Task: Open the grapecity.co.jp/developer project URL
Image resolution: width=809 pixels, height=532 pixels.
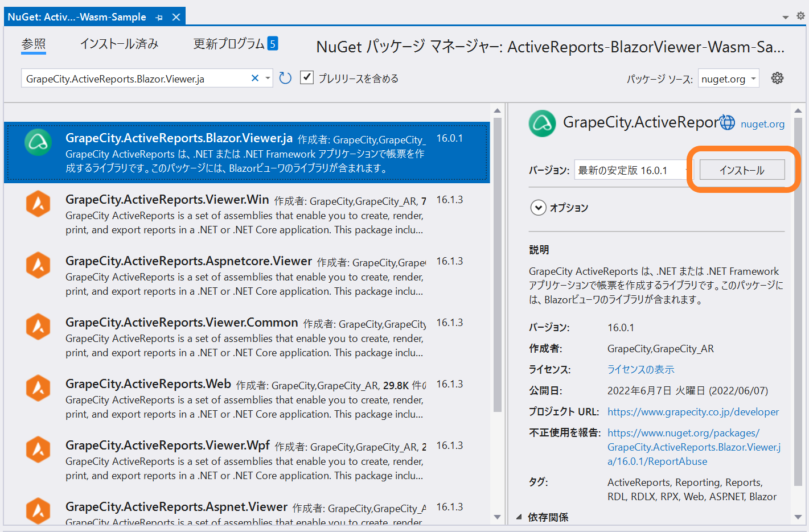Action: pos(693,411)
